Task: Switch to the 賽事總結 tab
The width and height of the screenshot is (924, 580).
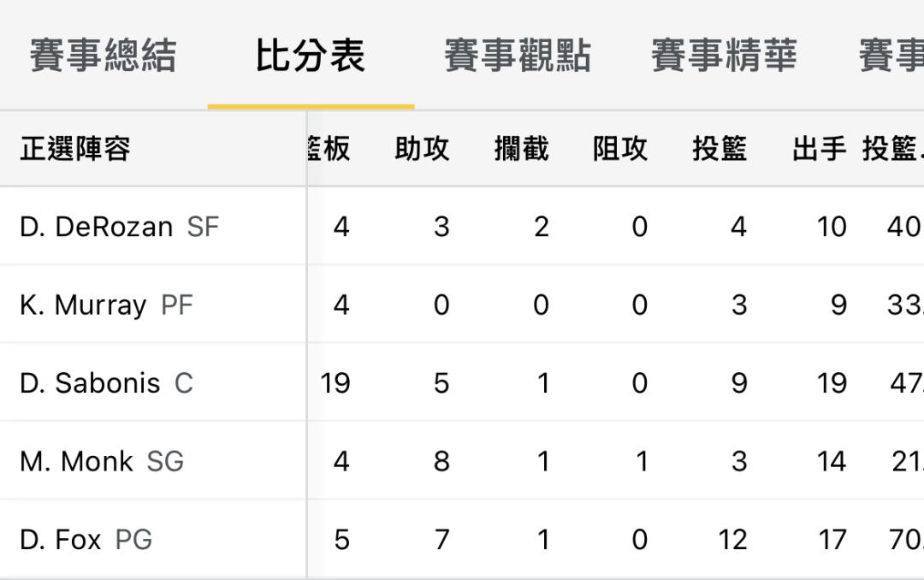Action: click(x=104, y=56)
